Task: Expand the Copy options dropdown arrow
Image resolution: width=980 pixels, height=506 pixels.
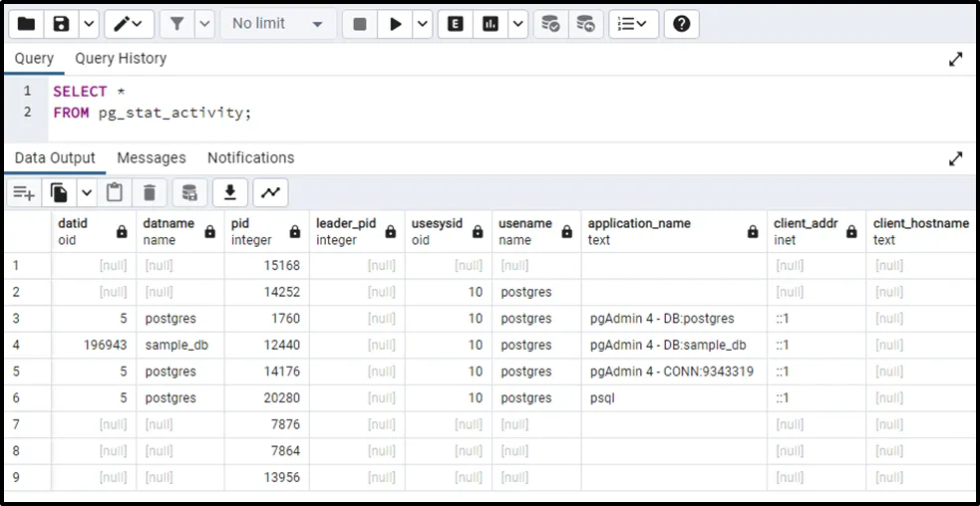Action: [x=87, y=192]
